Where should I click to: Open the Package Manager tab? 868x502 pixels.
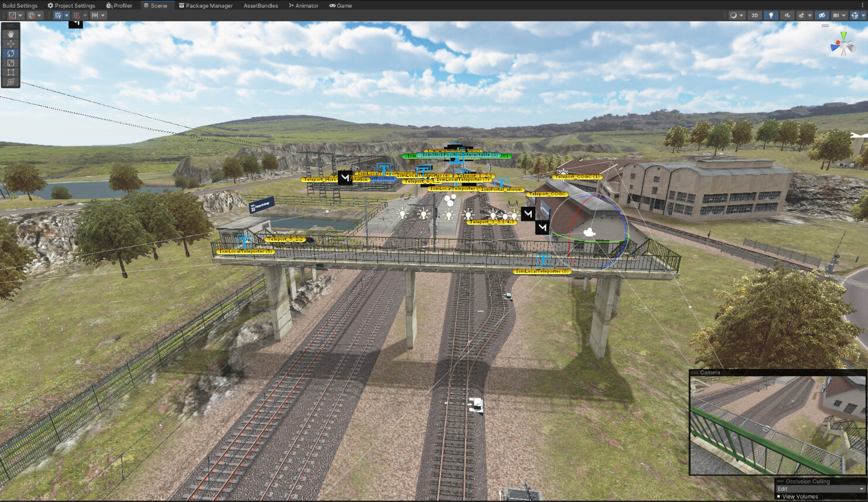click(x=206, y=5)
